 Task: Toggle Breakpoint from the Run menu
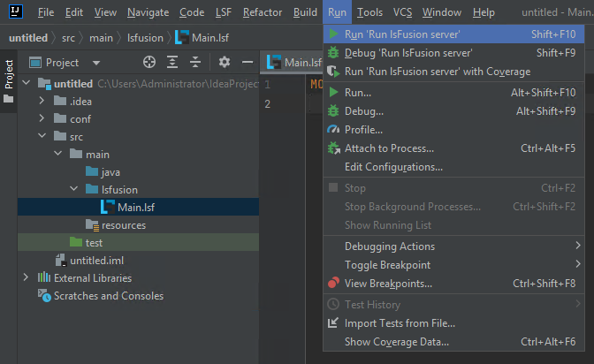pyautogui.click(x=387, y=265)
